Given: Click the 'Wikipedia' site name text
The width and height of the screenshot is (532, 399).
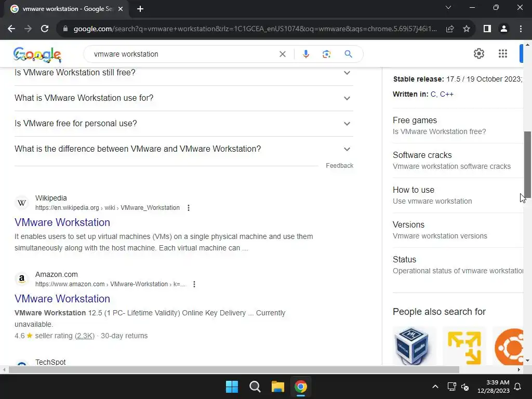Looking at the screenshot, I should coord(51,198).
